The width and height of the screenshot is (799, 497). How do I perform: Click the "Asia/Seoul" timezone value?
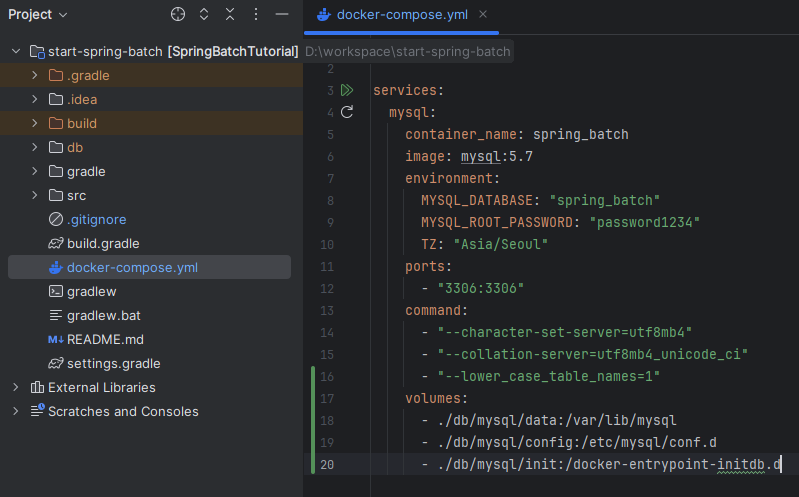[501, 244]
